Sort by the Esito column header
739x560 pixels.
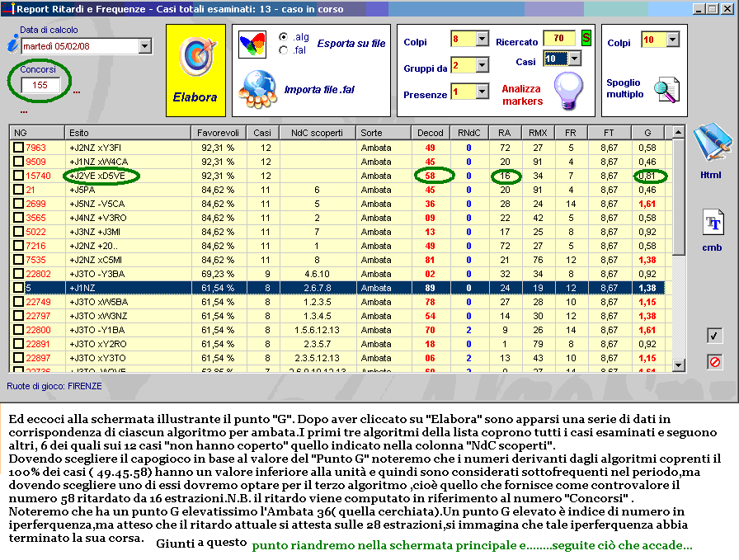(128, 133)
